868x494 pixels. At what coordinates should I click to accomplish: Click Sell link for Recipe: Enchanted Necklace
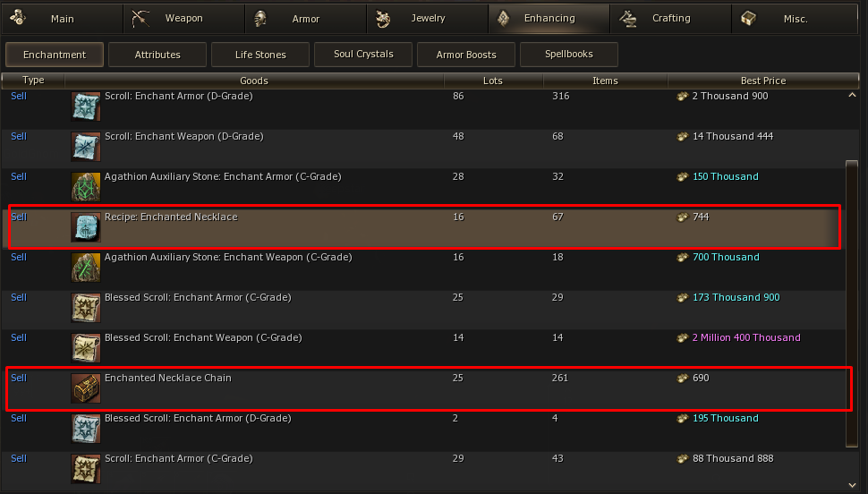(19, 217)
